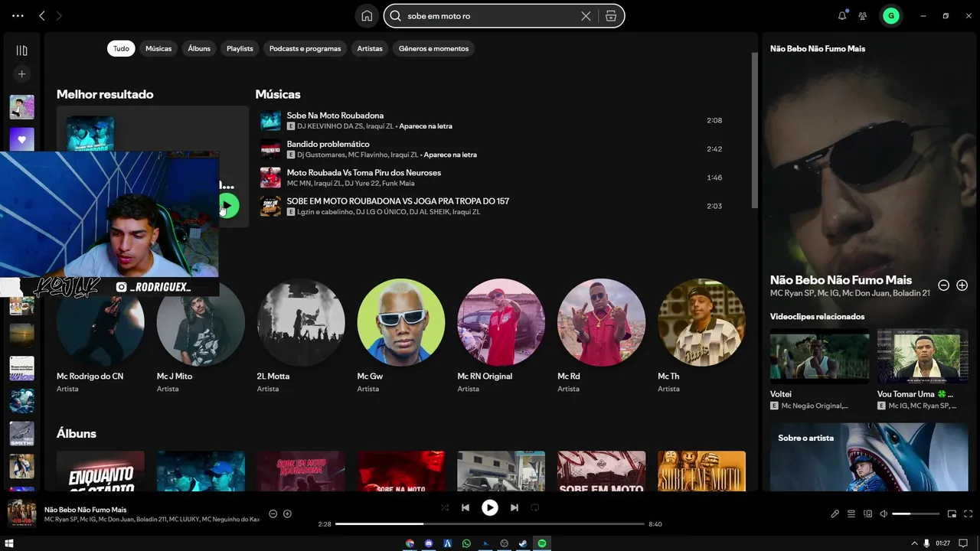Open Discord from the taskbar

(x=429, y=543)
